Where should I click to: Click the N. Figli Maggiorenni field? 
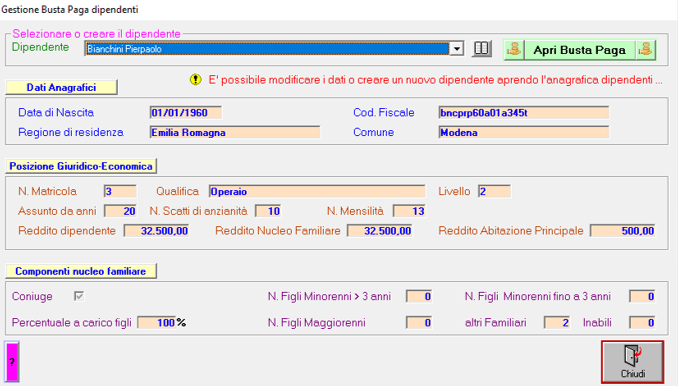(x=419, y=322)
